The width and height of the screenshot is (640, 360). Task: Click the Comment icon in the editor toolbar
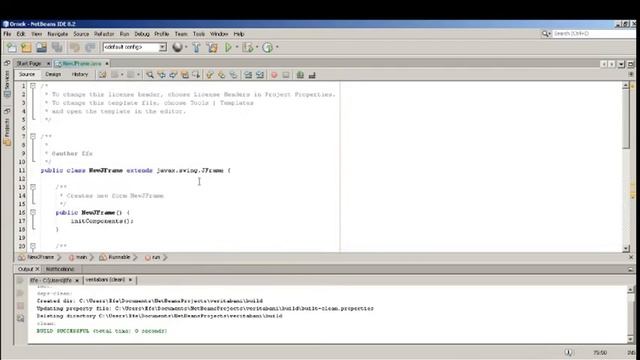[300, 75]
